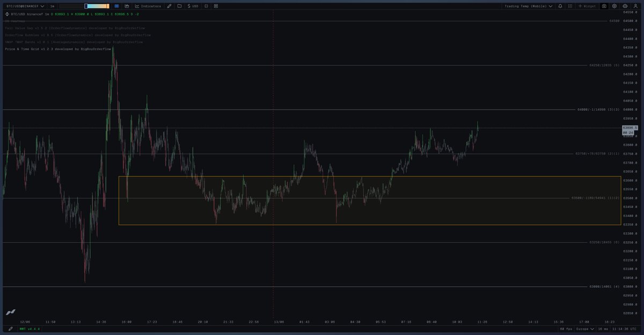This screenshot has height=335, width=644.
Task: Click the 63500 grid level label inside box
Action: click(595, 198)
